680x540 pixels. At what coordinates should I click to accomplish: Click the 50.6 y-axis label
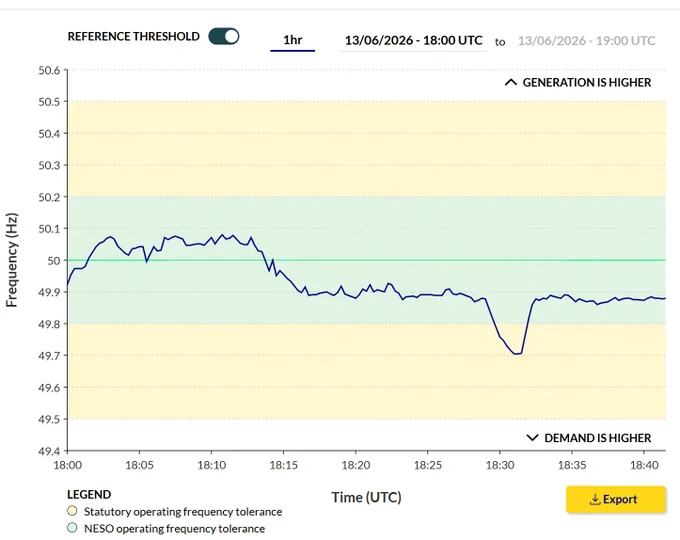(49, 70)
